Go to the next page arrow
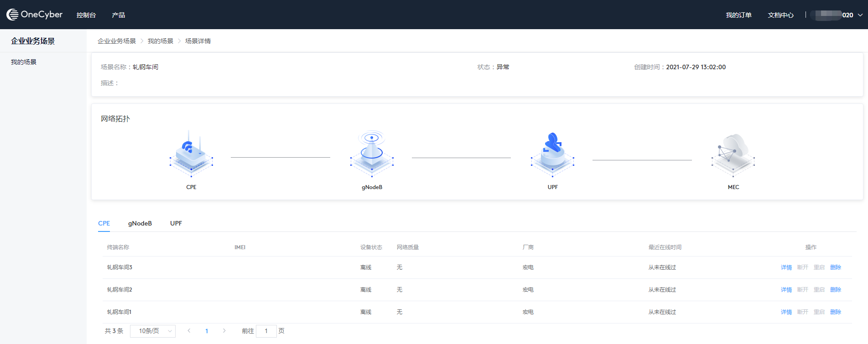Viewport: 868px width, 344px height. coord(224,331)
